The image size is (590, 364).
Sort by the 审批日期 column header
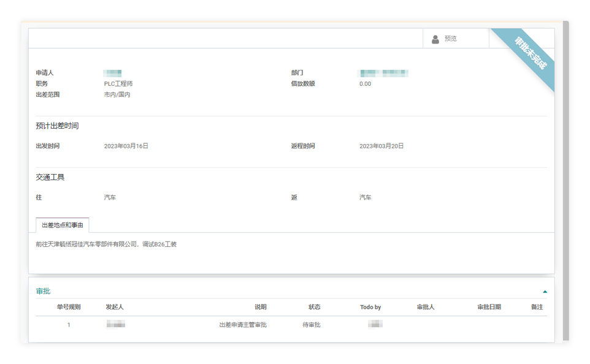click(x=489, y=307)
